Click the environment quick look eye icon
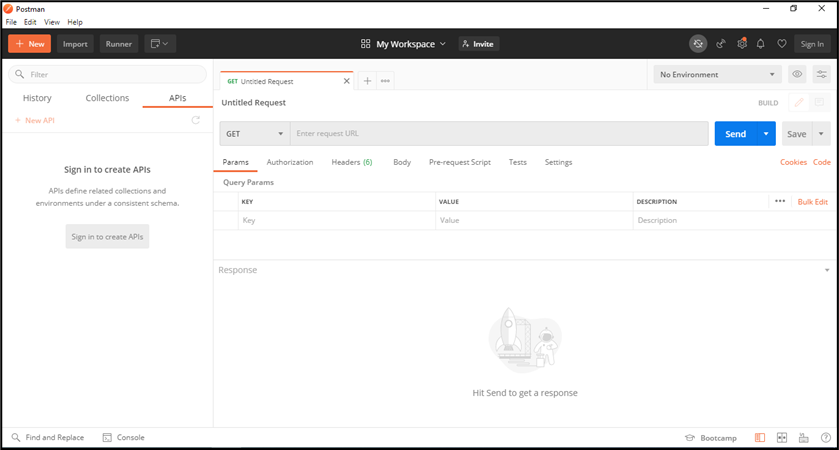 click(797, 74)
